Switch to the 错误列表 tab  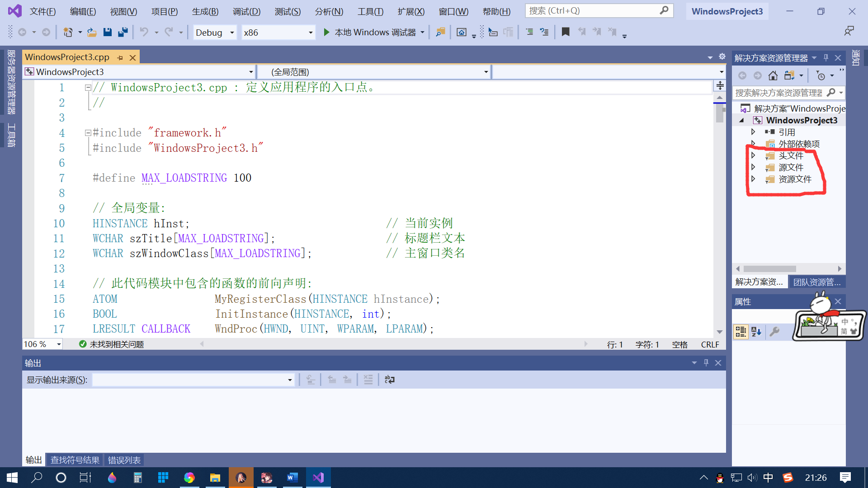(x=124, y=460)
